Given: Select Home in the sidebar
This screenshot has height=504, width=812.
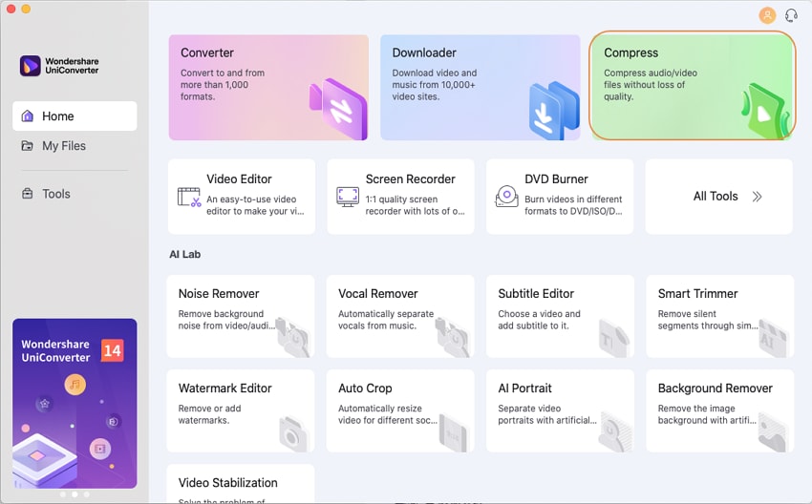Looking at the screenshot, I should pyautogui.click(x=75, y=115).
